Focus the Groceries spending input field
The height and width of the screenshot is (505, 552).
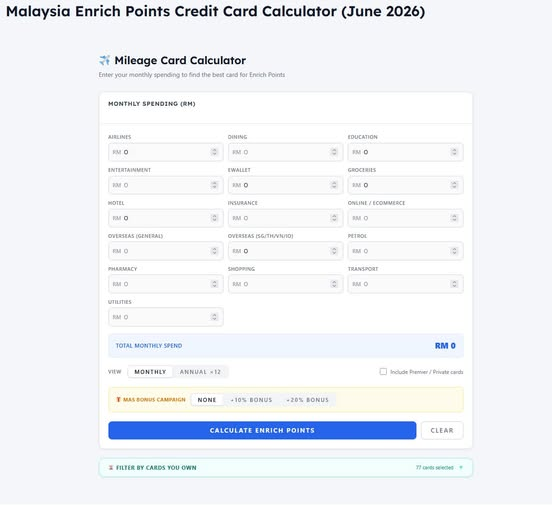(405, 185)
